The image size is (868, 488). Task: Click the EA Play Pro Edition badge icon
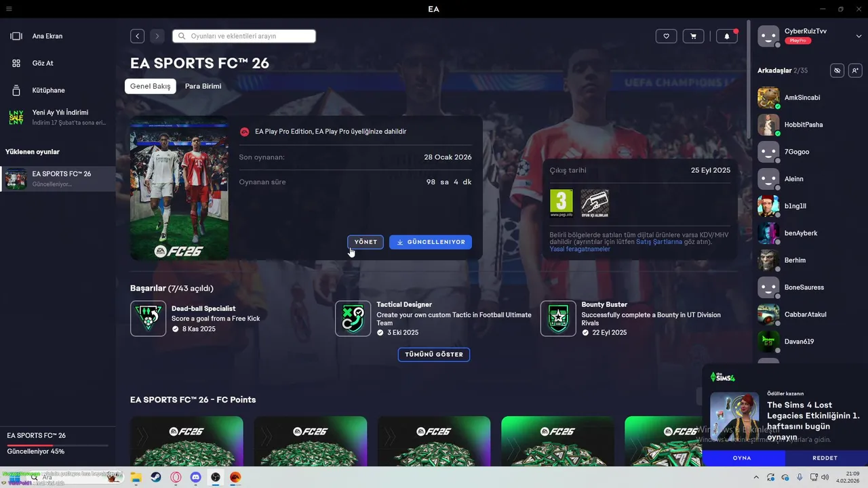click(245, 131)
